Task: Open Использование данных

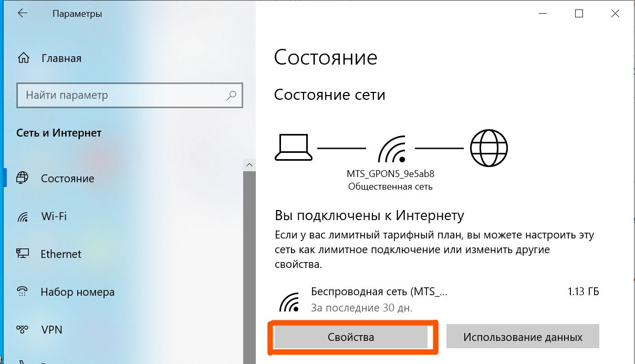Action: (523, 337)
